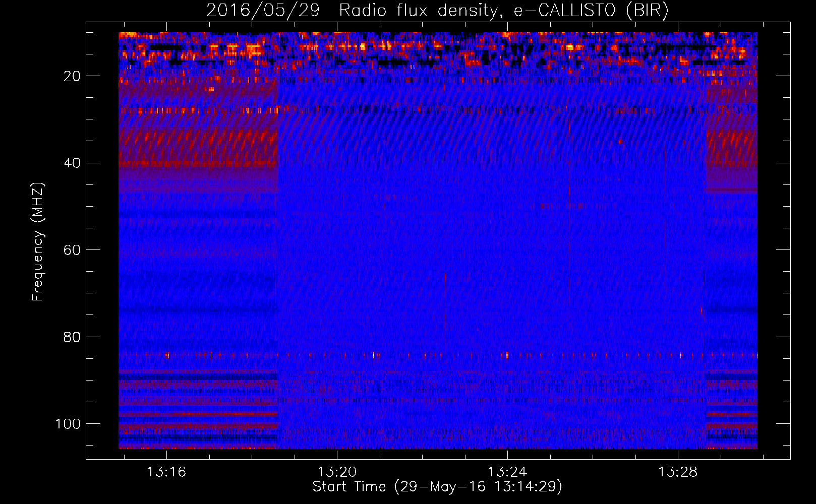Click the time tick label '13:20'

coord(337,472)
